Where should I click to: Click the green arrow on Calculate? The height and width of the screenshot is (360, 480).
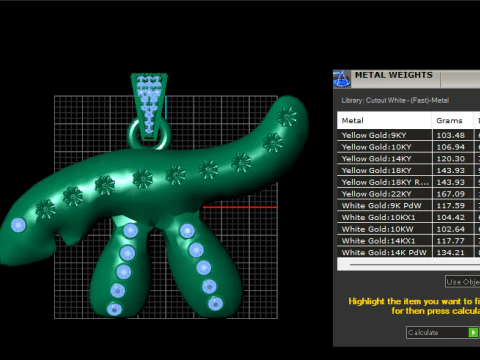pos(473,332)
